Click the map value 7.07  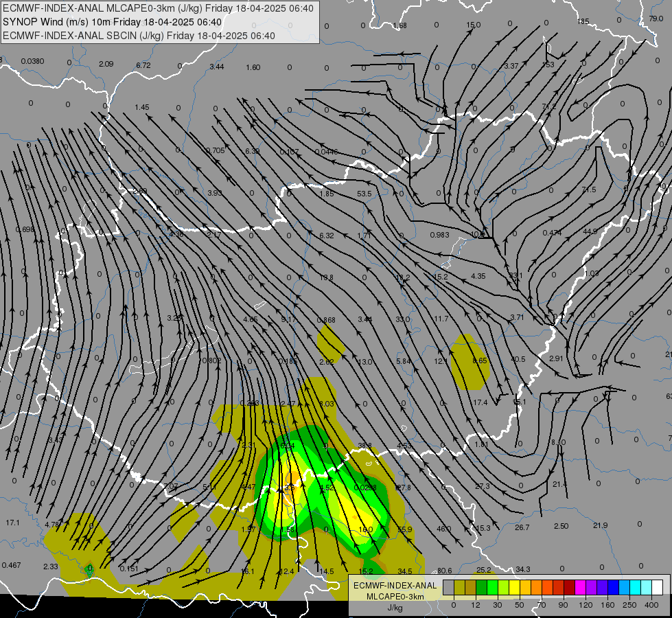click(x=171, y=486)
